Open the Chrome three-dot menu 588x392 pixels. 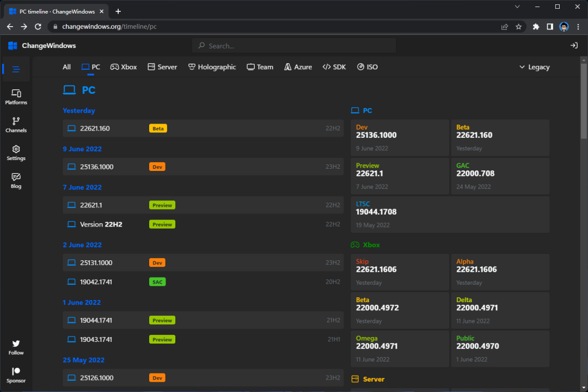point(578,27)
